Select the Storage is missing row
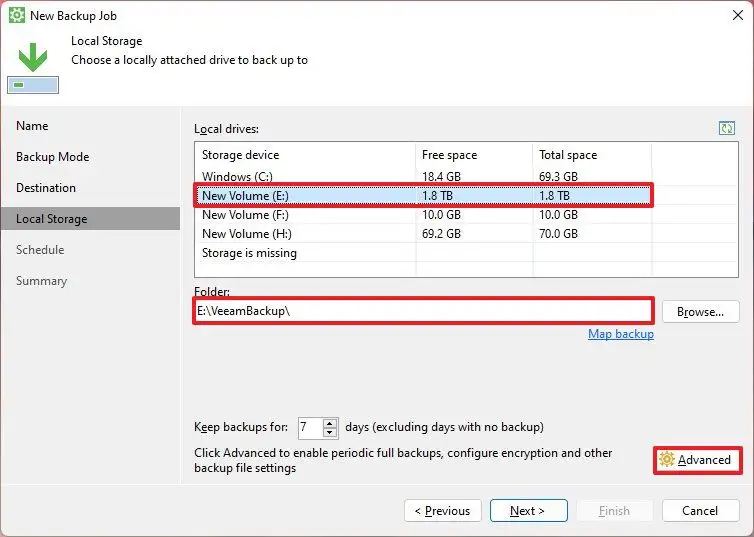 point(466,253)
